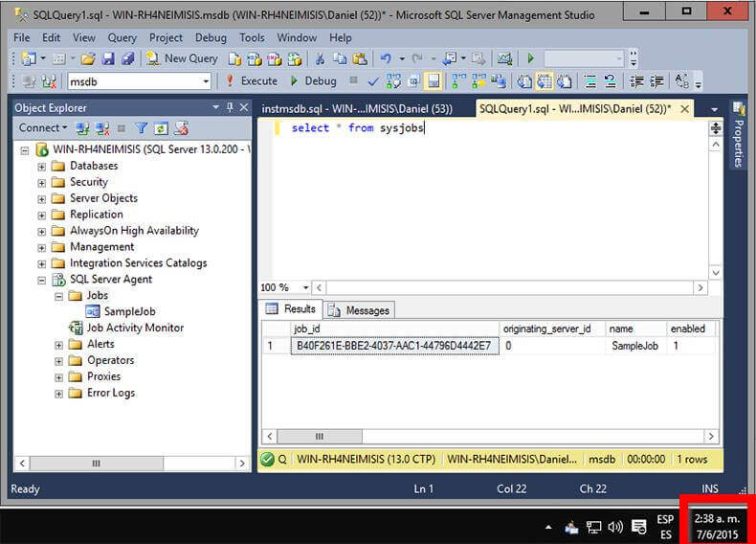Click the taskbar network icon
Image resolution: width=756 pixels, height=544 pixels.
[593, 527]
